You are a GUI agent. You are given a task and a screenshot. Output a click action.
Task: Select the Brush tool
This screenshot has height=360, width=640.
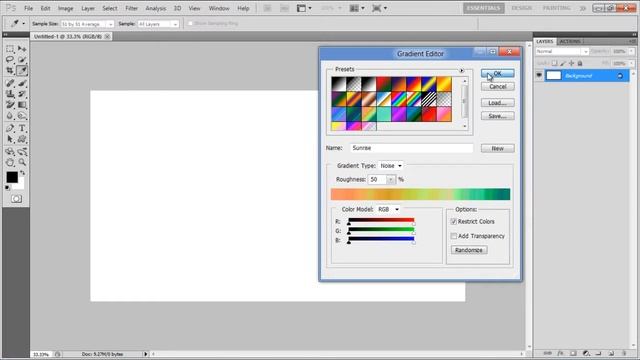tap(22, 83)
